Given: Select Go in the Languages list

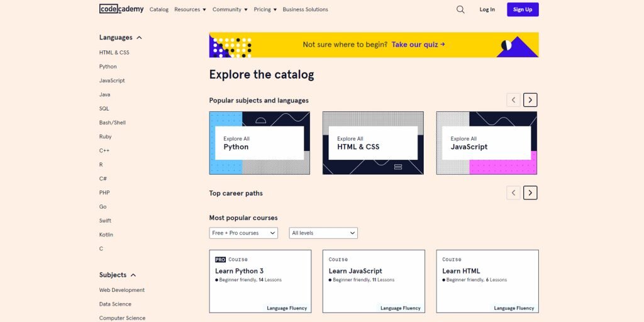Looking at the screenshot, I should click(103, 206).
